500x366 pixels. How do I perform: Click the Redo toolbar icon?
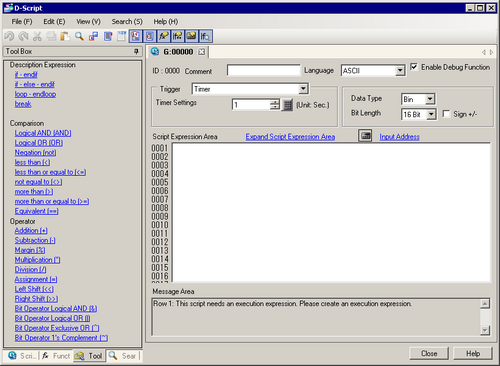coord(23,36)
